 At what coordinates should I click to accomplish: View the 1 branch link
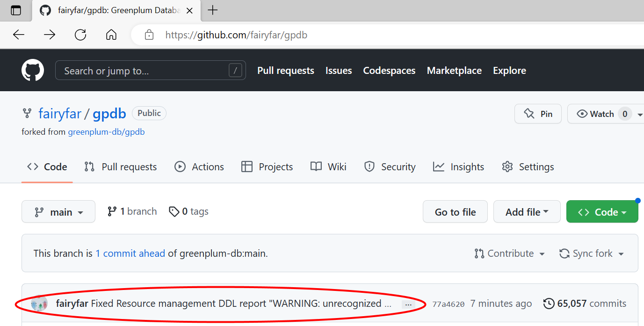pyautogui.click(x=132, y=211)
